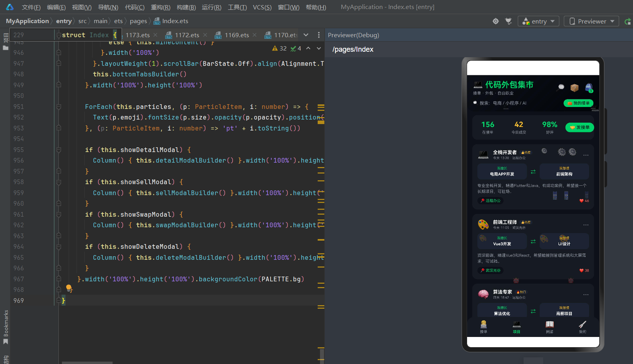Click the intention lightbulb on line 968
The height and width of the screenshot is (364, 633).
(69, 288)
